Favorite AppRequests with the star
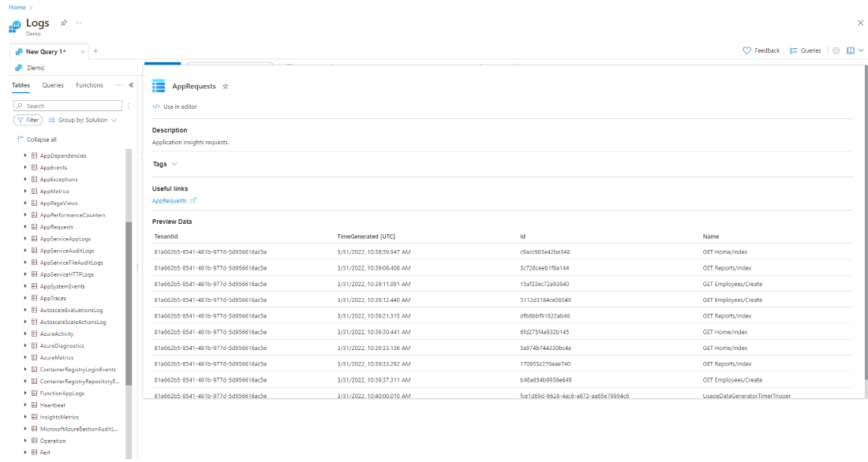 pos(226,86)
